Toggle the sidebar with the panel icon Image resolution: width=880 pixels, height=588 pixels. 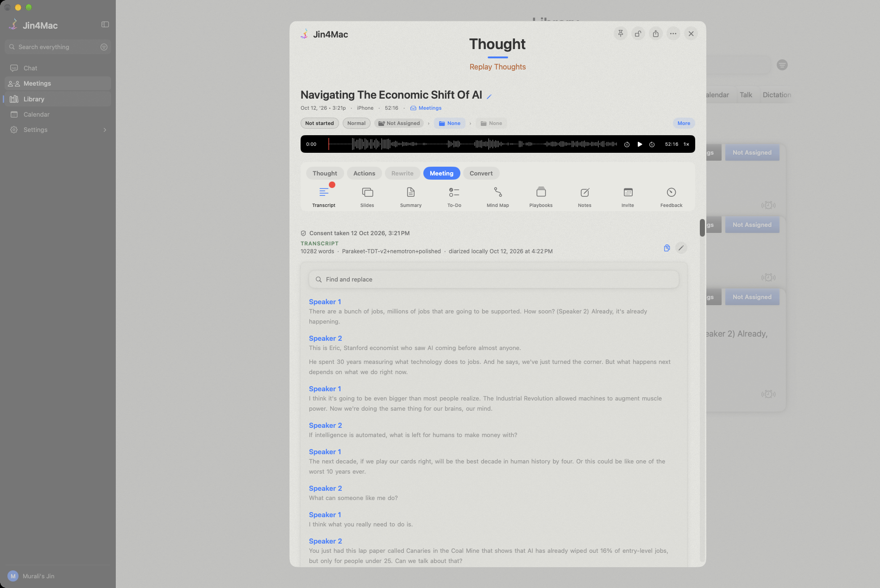point(105,25)
